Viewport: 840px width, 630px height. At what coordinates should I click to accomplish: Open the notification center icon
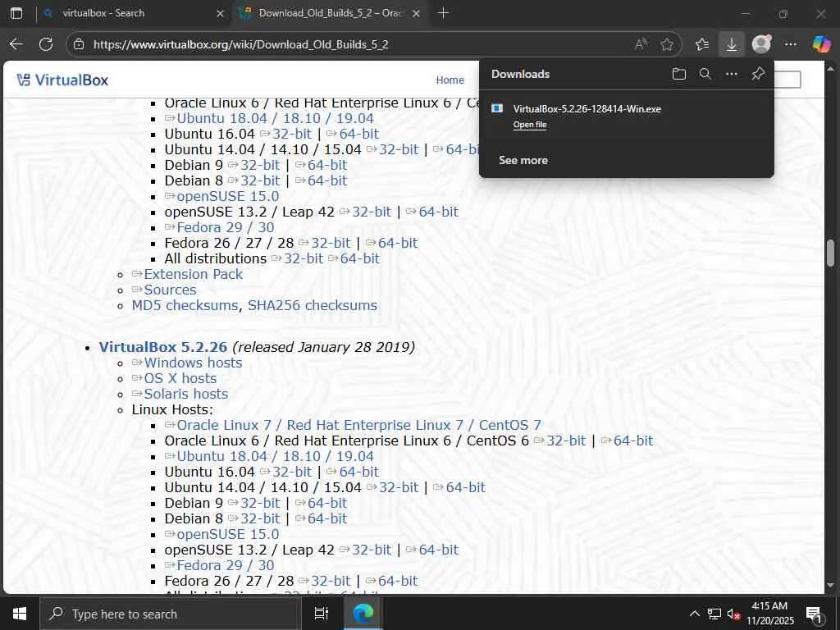(x=815, y=614)
